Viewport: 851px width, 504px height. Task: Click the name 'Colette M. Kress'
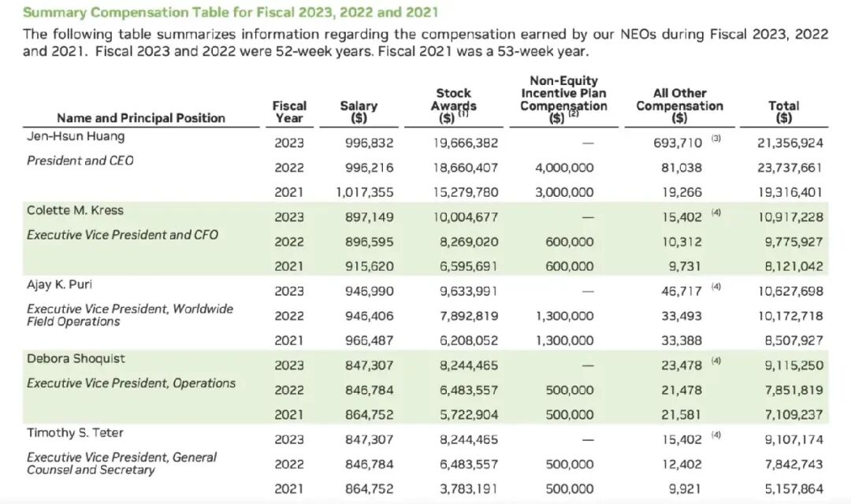click(75, 210)
